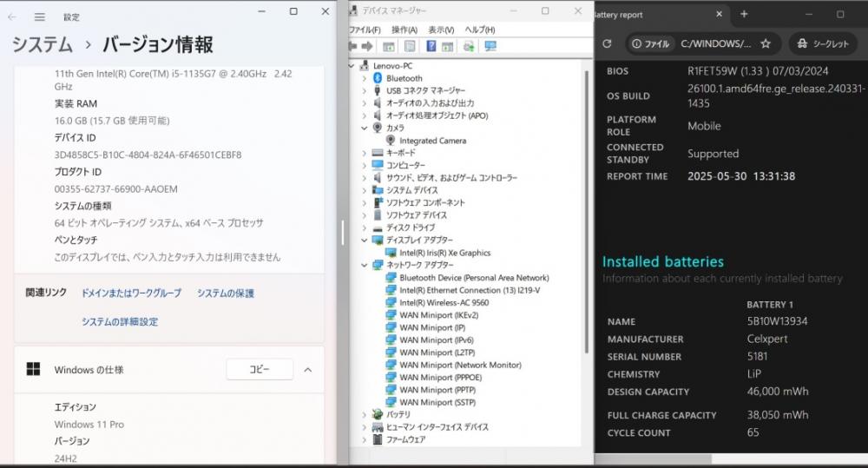Click the printer-like update driver toolbar icon
Viewport: 868px width, 468px height.
point(469,47)
